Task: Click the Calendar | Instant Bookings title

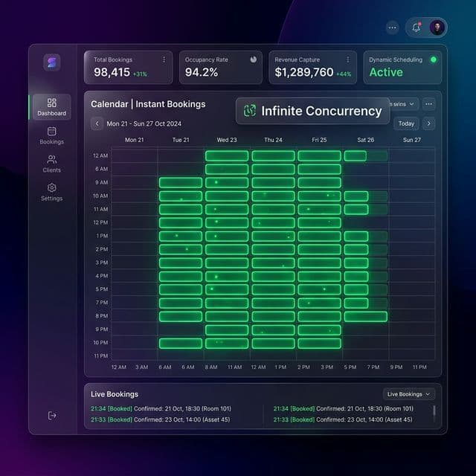Action: point(148,104)
